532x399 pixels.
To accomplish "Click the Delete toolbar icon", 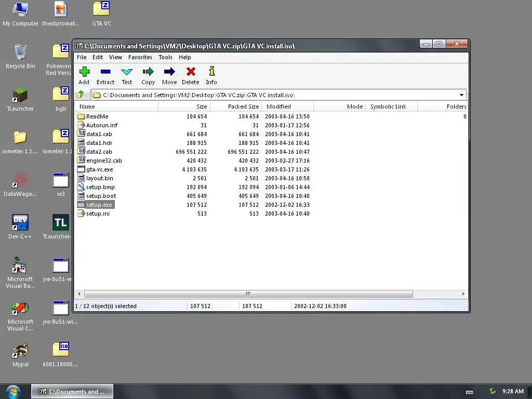I will pos(191,72).
